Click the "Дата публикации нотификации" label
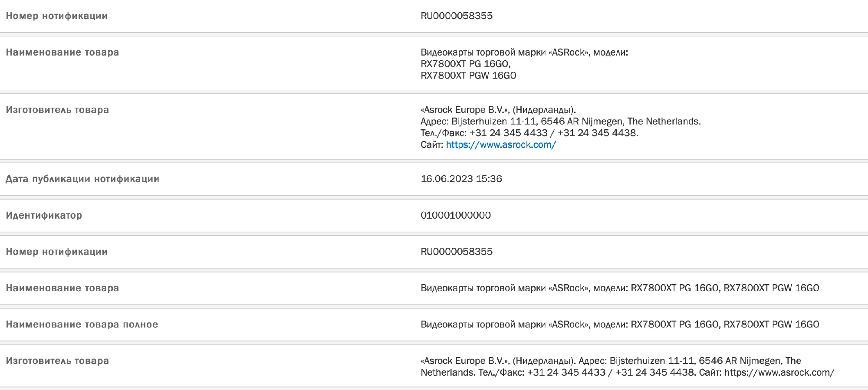The width and height of the screenshot is (868, 390). point(82,179)
